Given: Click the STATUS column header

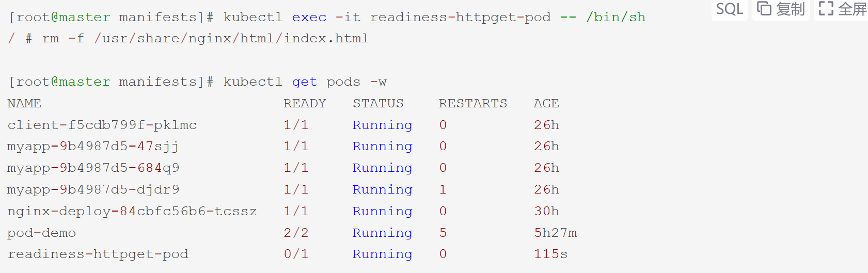Looking at the screenshot, I should click(378, 103).
